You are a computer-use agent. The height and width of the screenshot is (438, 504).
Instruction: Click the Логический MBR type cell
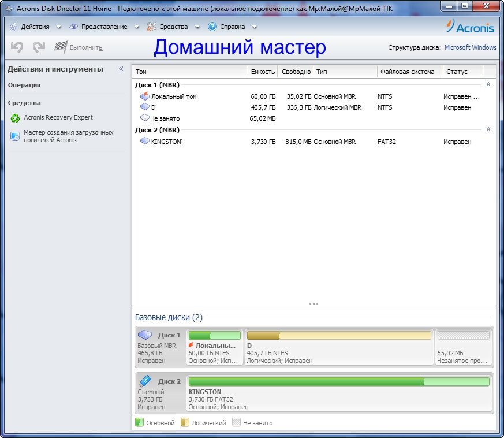[x=338, y=107]
